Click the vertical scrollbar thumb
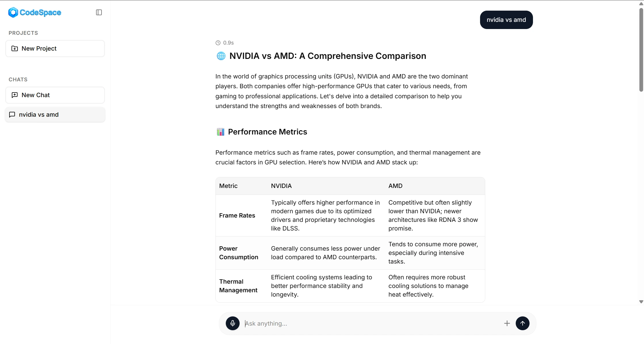Viewport: 644px width, 344px height. [x=641, y=49]
